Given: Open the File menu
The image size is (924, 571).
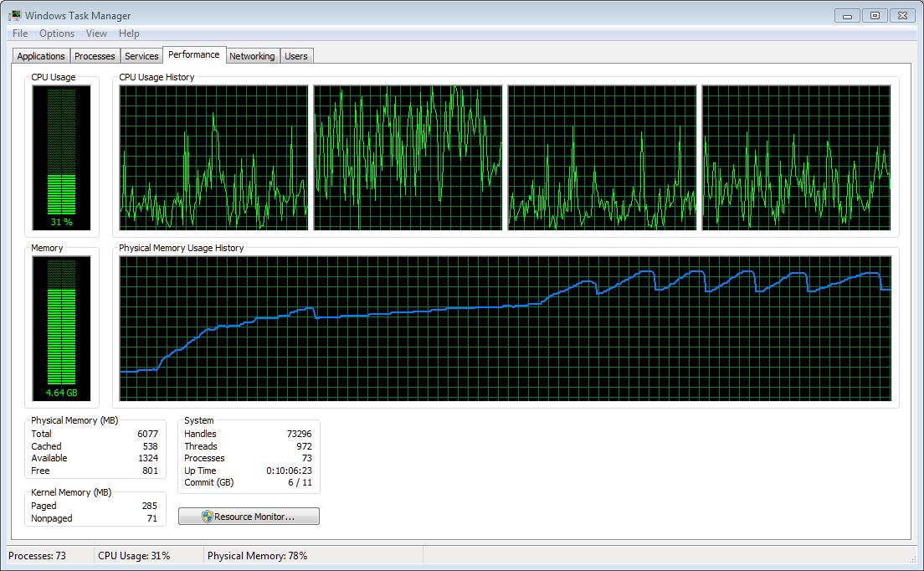Looking at the screenshot, I should 20,33.
